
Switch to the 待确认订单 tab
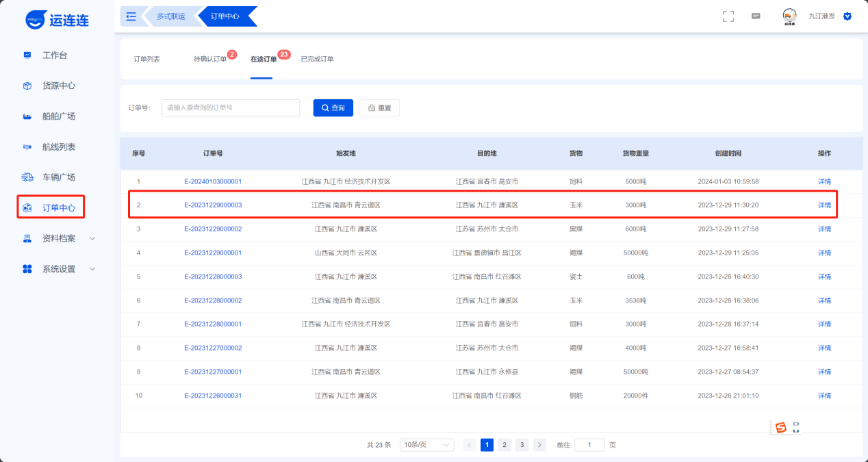click(x=210, y=60)
